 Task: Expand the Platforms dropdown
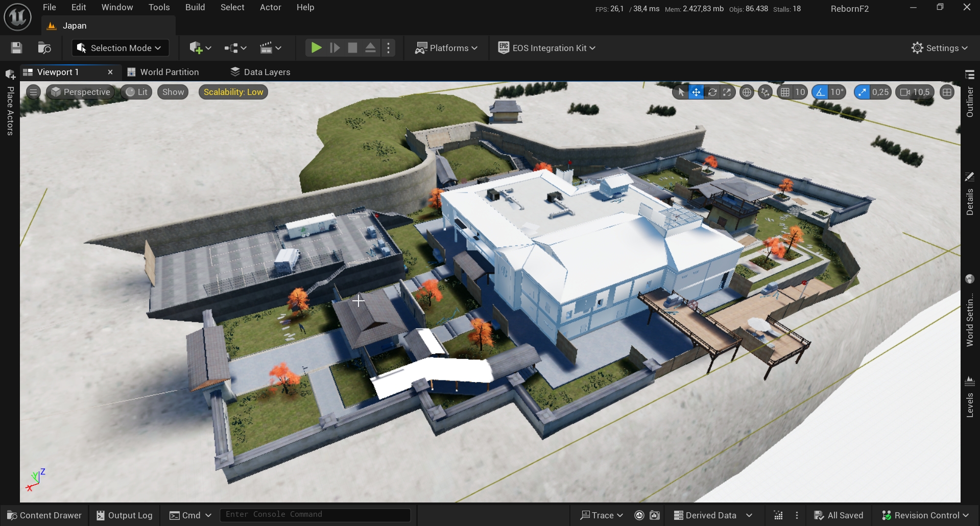(446, 48)
